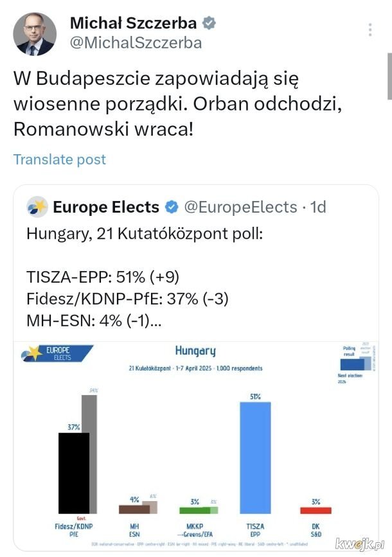392x557 pixels.
Task: Click the @MichalSzczerba handle
Action: click(136, 43)
